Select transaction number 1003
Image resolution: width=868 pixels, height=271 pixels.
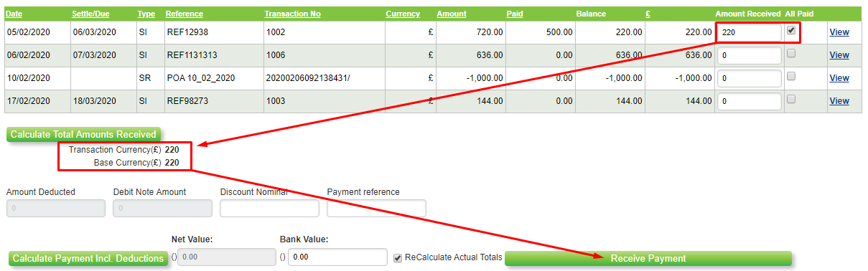[276, 101]
